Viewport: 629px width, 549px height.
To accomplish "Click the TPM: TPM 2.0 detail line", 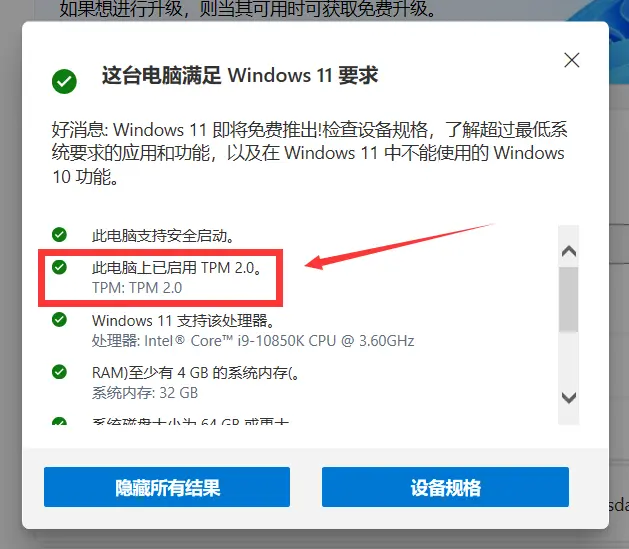I will click(137, 288).
